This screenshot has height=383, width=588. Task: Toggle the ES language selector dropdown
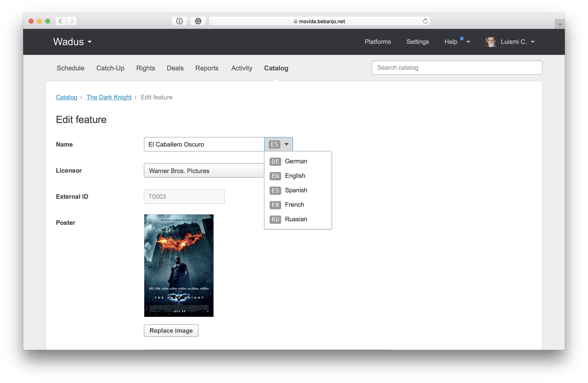(x=278, y=144)
